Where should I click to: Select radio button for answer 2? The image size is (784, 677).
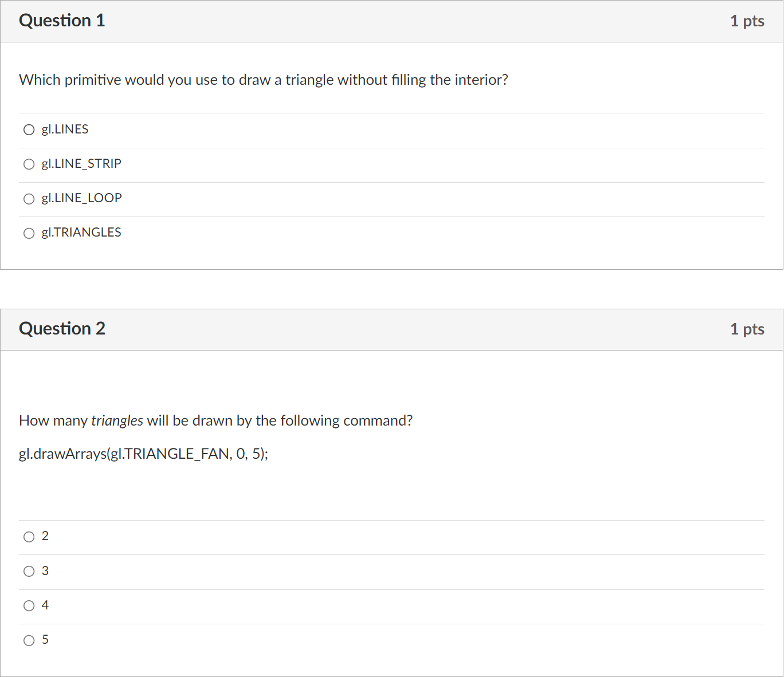pyautogui.click(x=29, y=537)
